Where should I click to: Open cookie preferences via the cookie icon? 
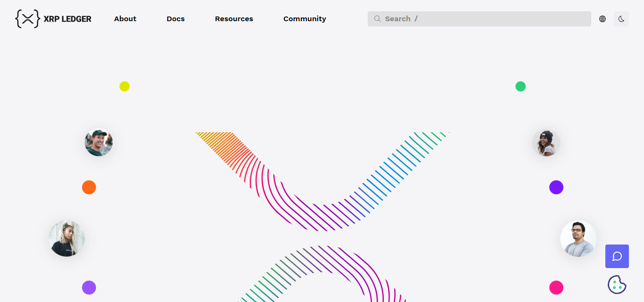pyautogui.click(x=617, y=285)
